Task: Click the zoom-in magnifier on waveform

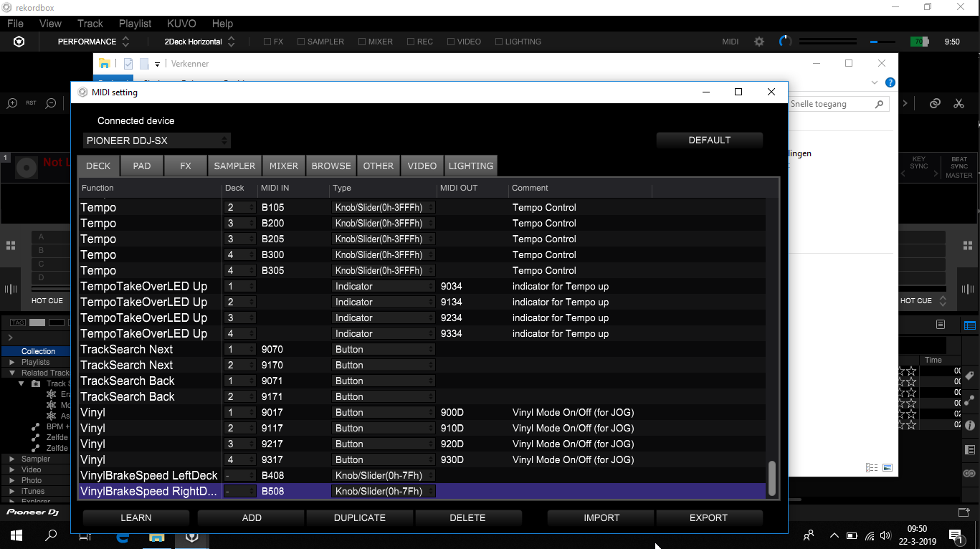Action: 12,103
